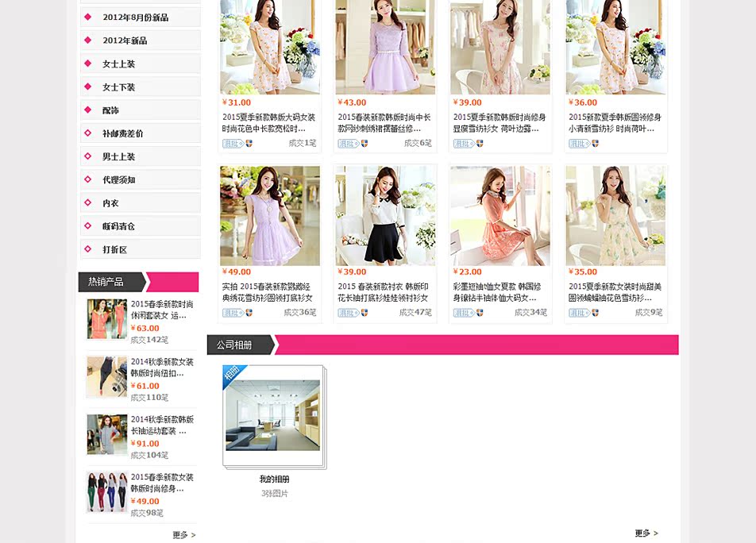Click the 混批 badge under the ¥31.00 dress

[232, 144]
